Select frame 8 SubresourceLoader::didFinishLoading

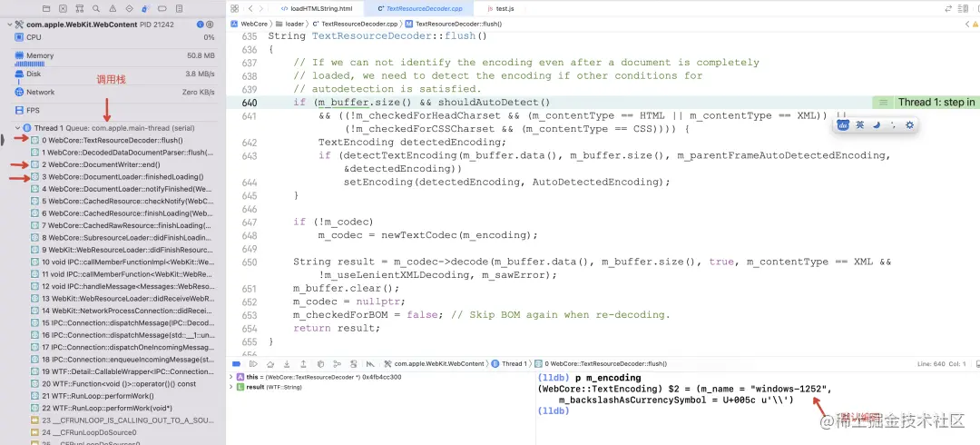(122, 237)
